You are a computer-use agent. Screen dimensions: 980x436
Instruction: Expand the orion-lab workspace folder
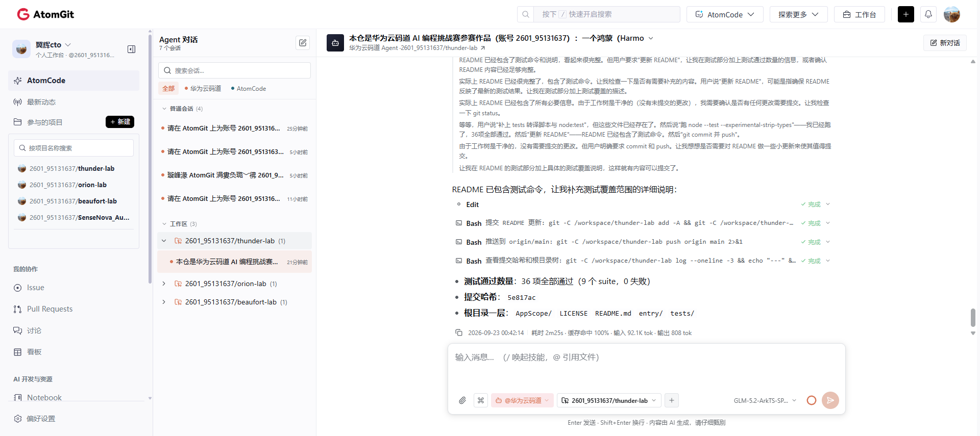point(164,284)
